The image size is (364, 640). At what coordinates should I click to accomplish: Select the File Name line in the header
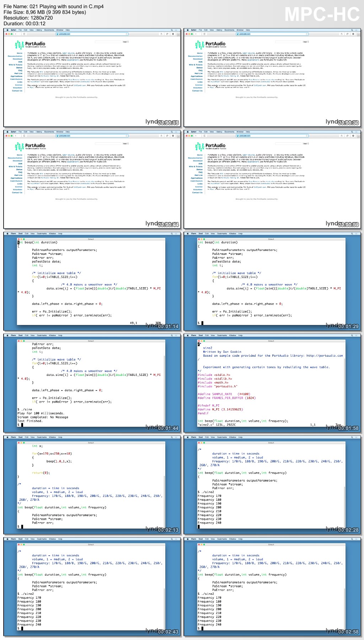[53, 6]
